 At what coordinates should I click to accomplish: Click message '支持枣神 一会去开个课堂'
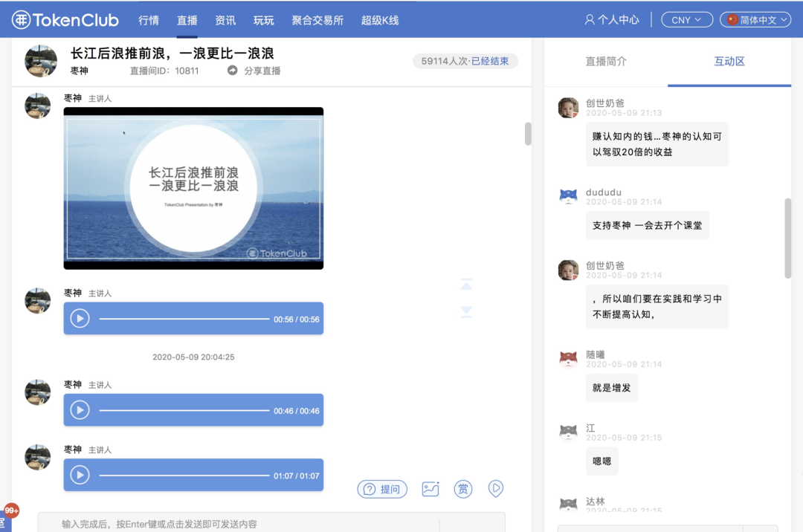(648, 226)
